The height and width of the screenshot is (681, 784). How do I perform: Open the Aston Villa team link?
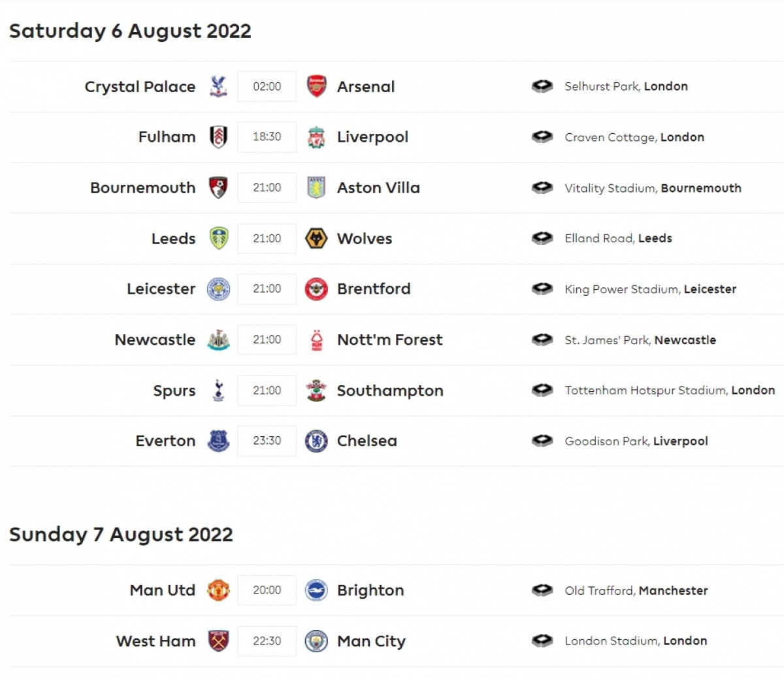pos(378,188)
